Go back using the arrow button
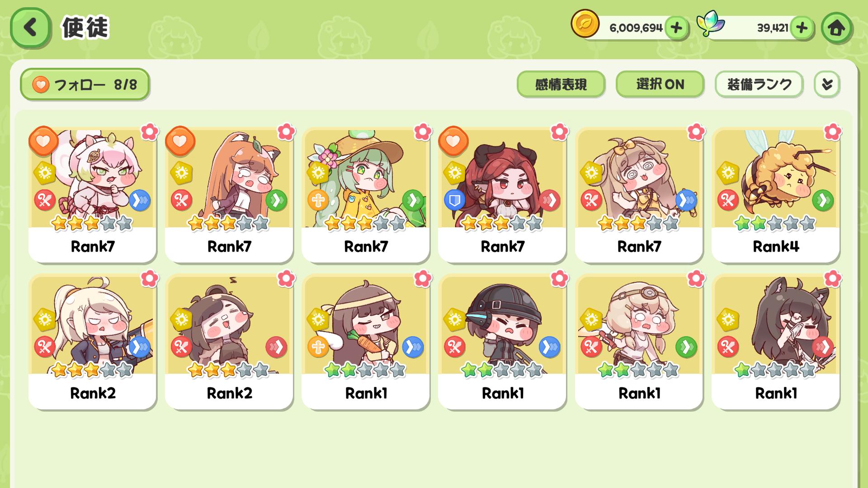868x488 pixels. (30, 28)
